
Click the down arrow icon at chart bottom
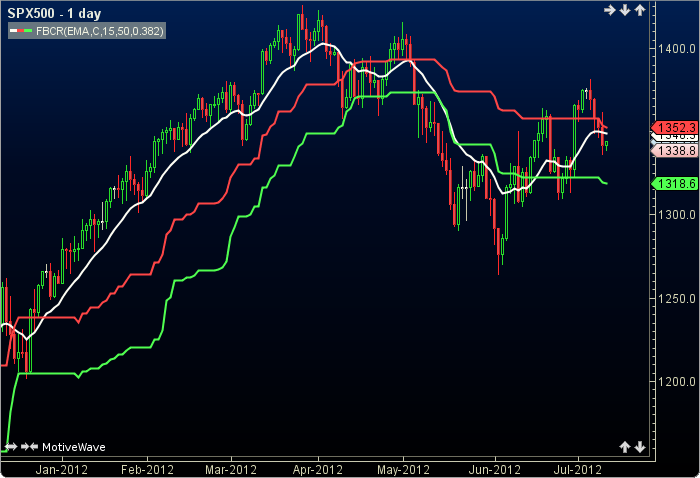point(640,447)
